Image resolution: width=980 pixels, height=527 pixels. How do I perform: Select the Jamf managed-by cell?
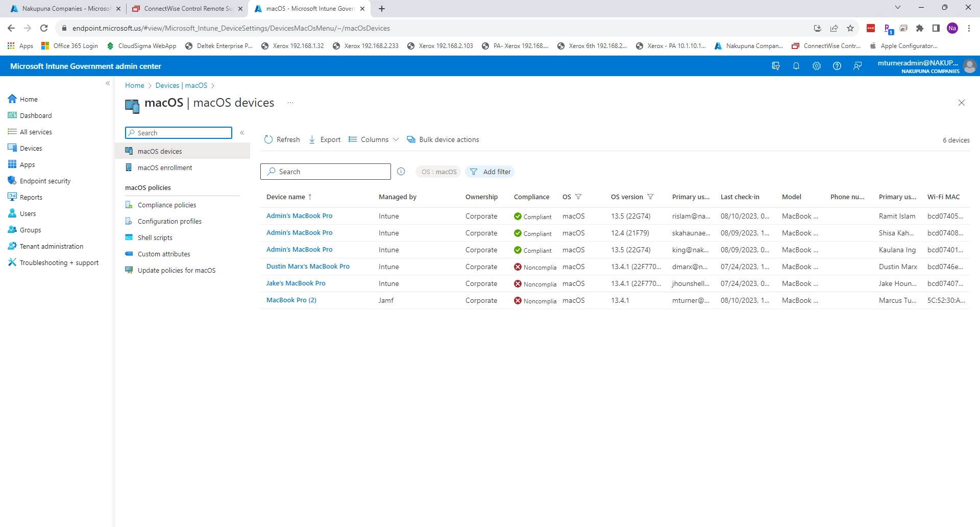[386, 300]
